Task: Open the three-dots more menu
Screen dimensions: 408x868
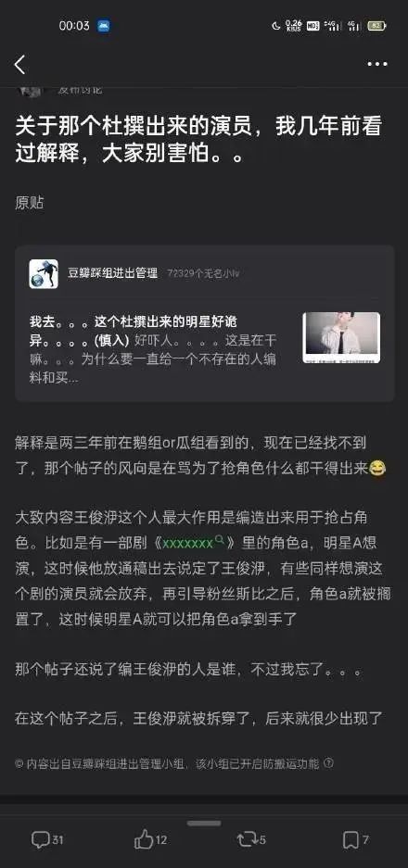Action: pyautogui.click(x=377, y=64)
